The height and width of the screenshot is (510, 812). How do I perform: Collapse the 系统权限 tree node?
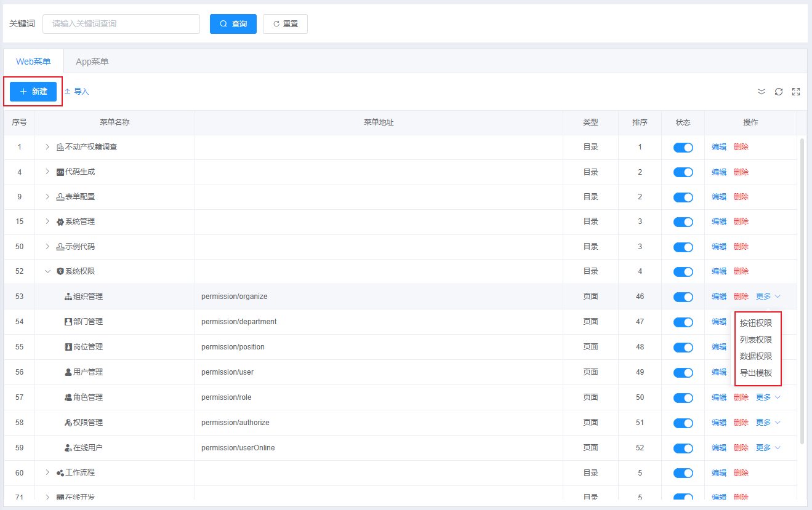coord(47,271)
